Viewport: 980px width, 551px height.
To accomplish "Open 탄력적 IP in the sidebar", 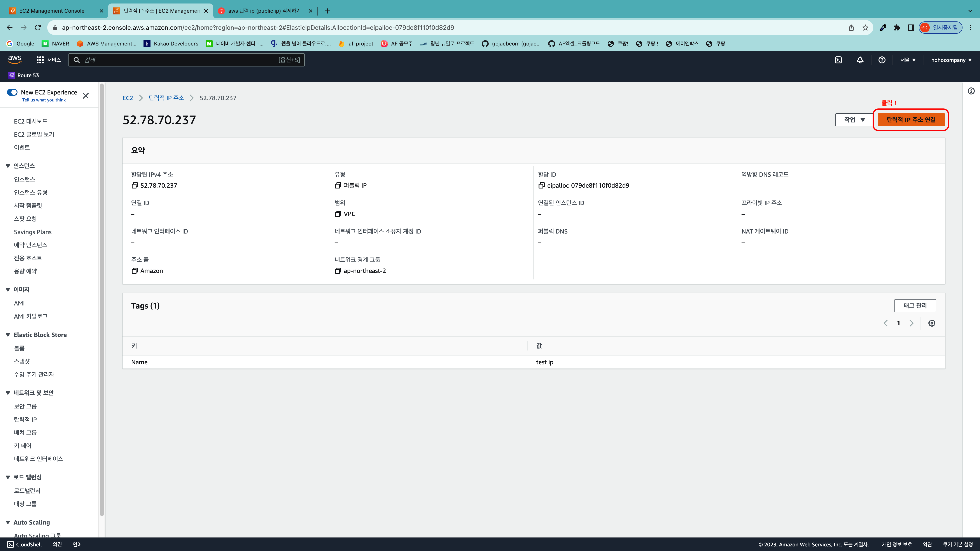I will [25, 419].
